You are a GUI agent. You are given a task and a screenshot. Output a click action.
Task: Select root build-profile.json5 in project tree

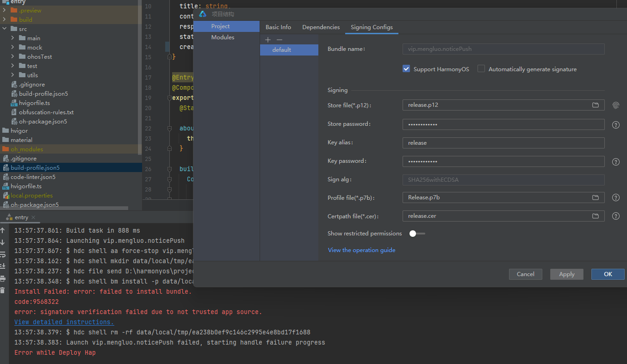71,167
